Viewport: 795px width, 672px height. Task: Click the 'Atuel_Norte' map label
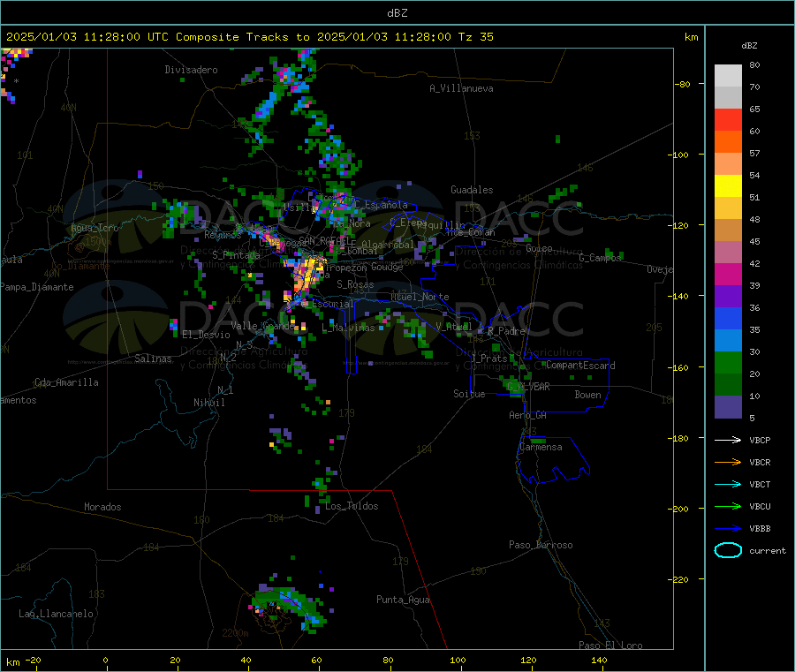point(420,297)
